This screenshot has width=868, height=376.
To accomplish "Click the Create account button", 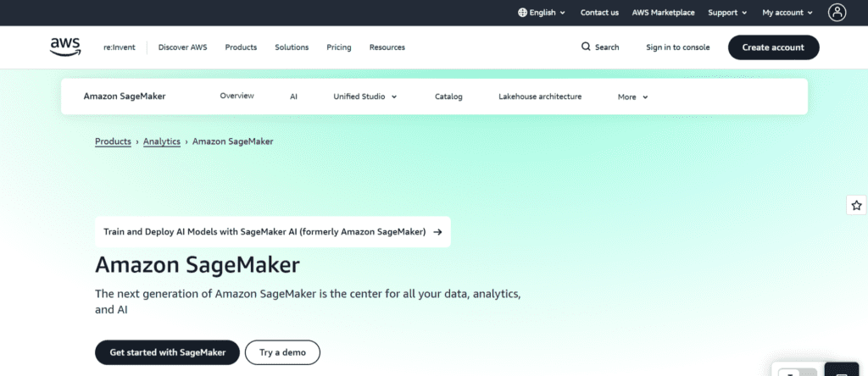I will tap(773, 47).
